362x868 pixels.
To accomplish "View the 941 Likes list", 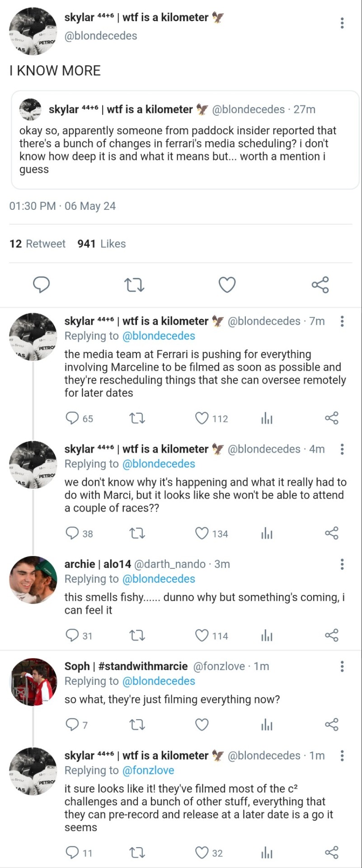I will coord(102,244).
